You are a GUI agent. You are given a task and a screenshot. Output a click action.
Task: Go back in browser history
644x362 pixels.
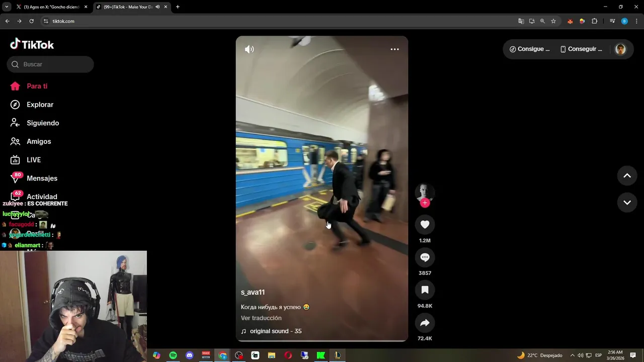[7, 21]
